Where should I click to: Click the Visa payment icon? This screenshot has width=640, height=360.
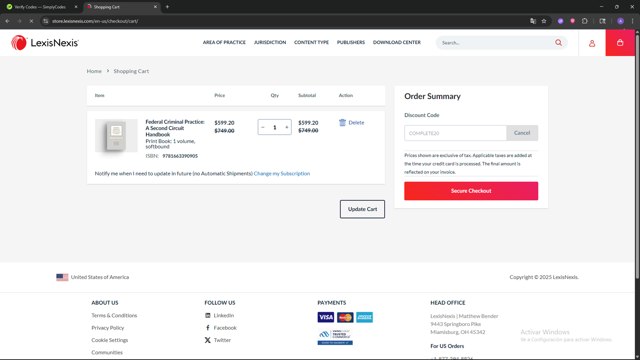click(x=326, y=317)
